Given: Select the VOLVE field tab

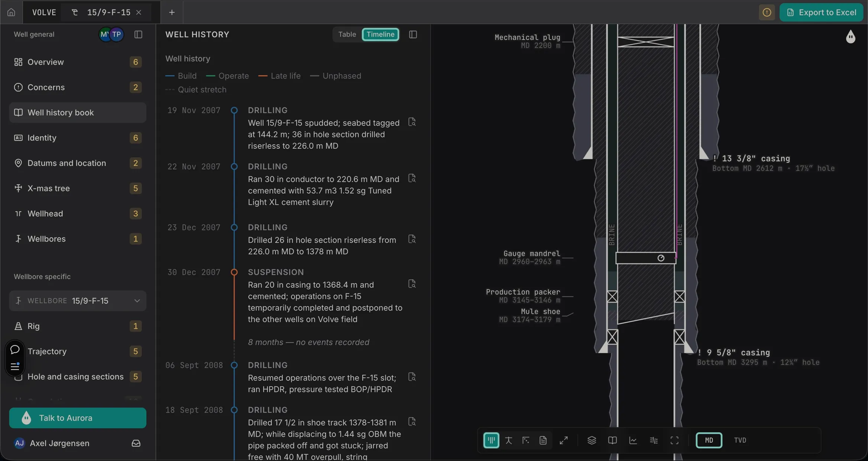Looking at the screenshot, I should tap(44, 12).
